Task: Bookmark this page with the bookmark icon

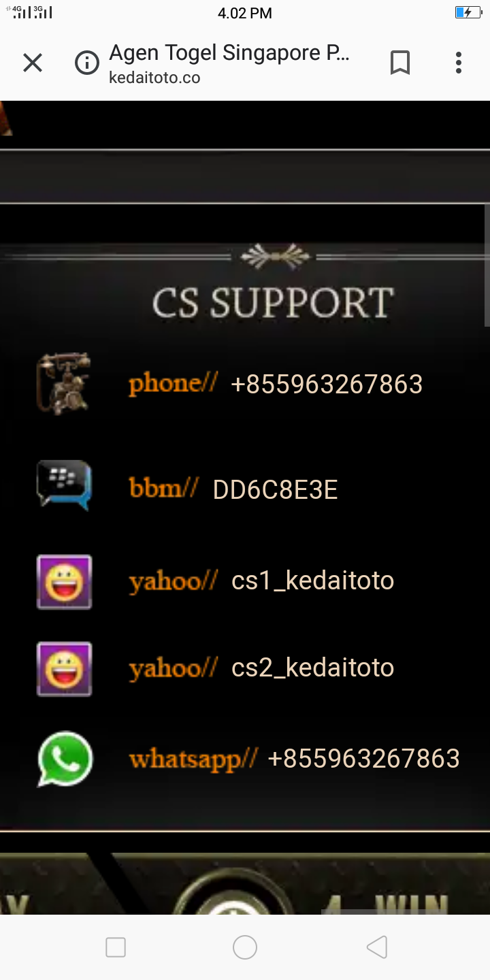Action: click(x=400, y=63)
